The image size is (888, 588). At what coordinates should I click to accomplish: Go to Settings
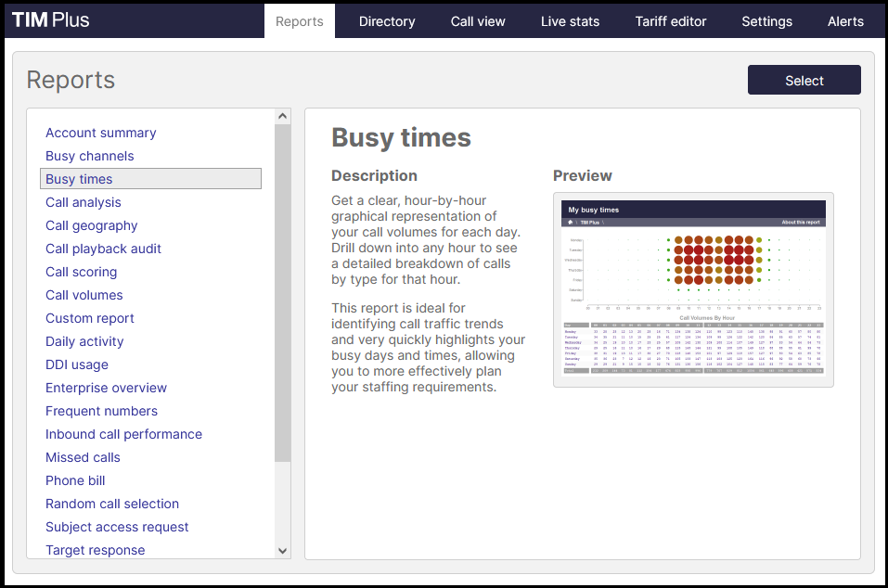[766, 21]
